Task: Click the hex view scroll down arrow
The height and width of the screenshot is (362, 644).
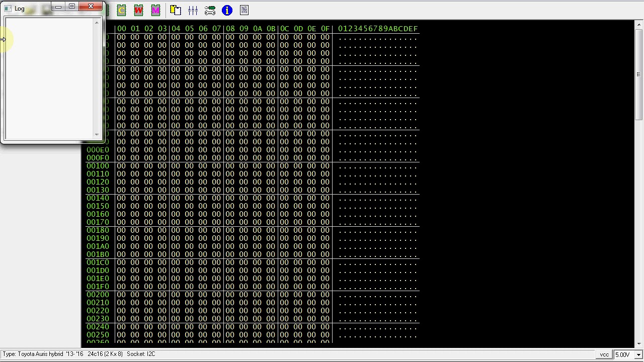Action: (638, 343)
